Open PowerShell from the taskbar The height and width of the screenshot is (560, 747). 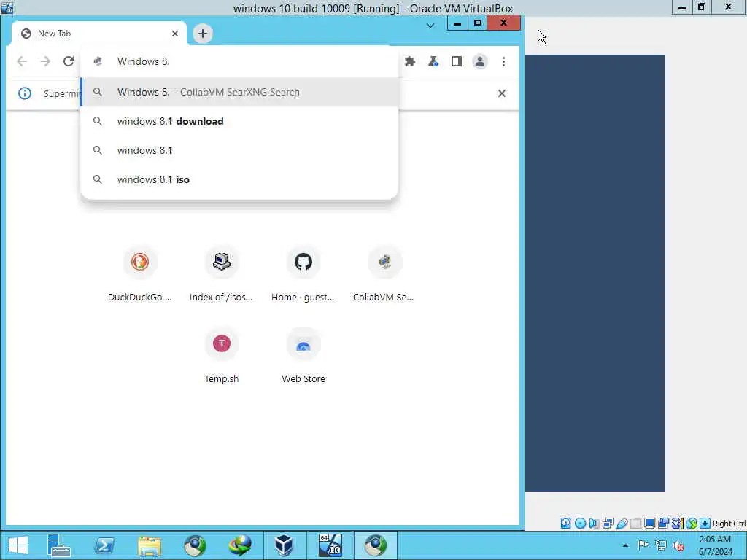tap(104, 545)
